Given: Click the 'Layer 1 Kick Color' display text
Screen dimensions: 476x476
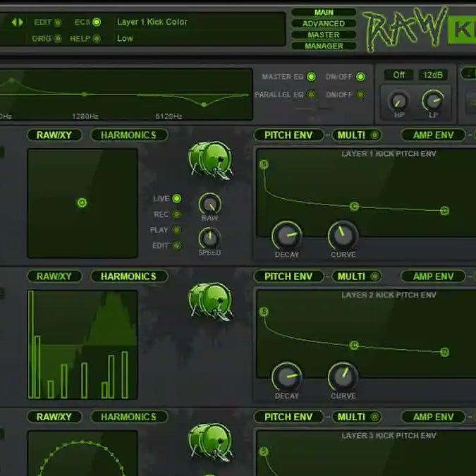Looking at the screenshot, I should (x=152, y=22).
